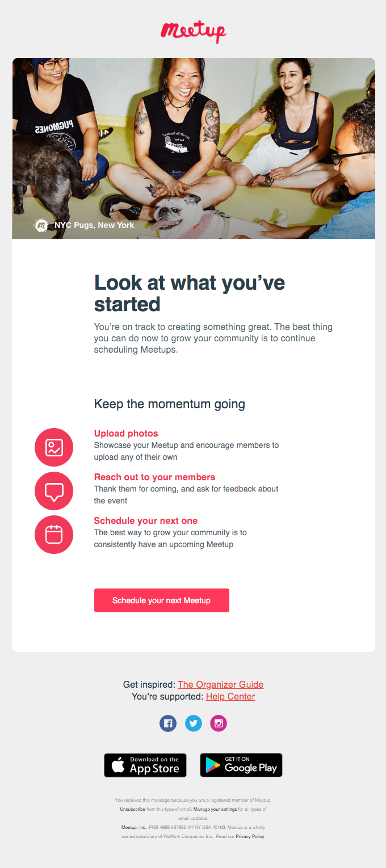The height and width of the screenshot is (868, 386).
Task: Download on the App Store badge
Action: (x=145, y=765)
